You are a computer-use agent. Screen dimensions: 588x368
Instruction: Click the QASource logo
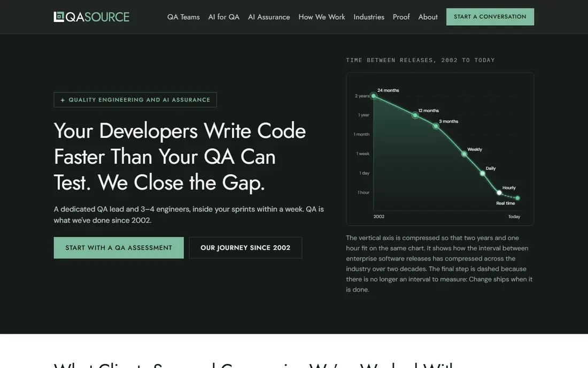(x=91, y=17)
